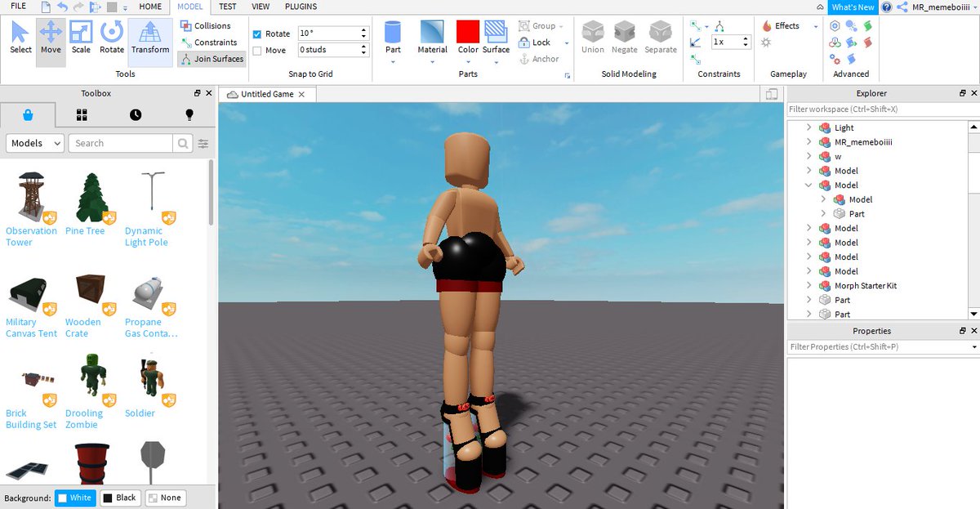This screenshot has height=509, width=980.
Task: Click the New file icon
Action: point(46,7)
